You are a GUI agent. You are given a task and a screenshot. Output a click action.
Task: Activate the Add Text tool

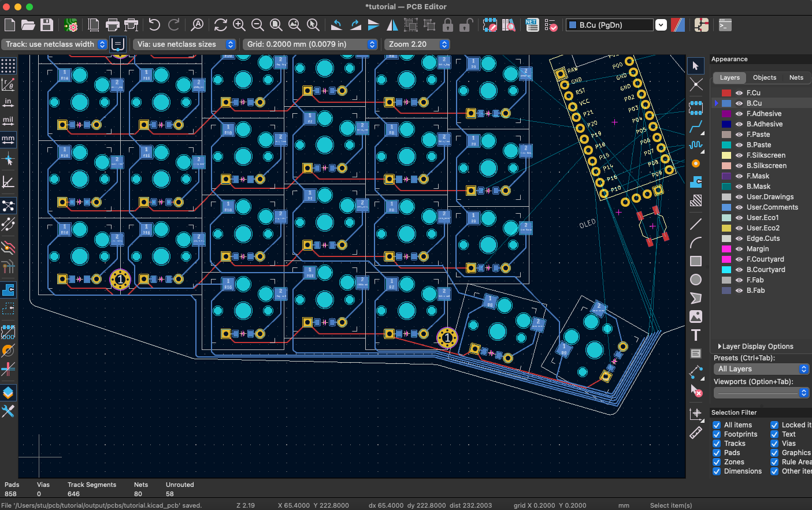click(696, 335)
